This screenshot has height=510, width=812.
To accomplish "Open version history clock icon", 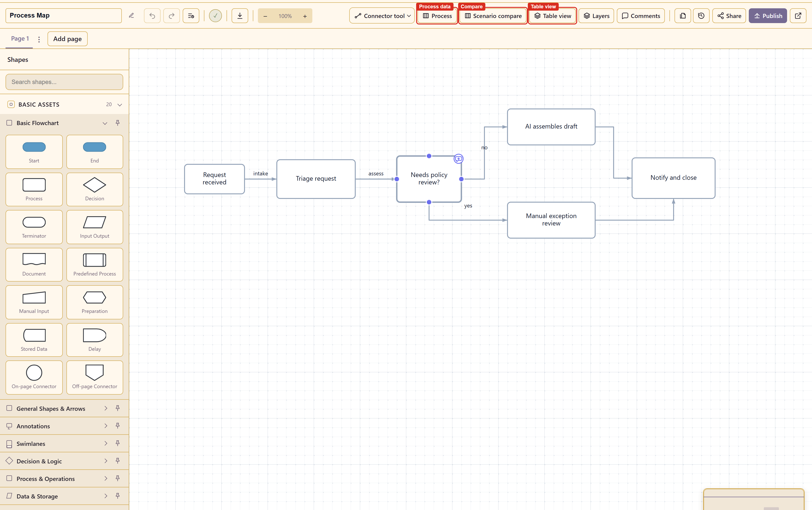I will [x=701, y=16].
